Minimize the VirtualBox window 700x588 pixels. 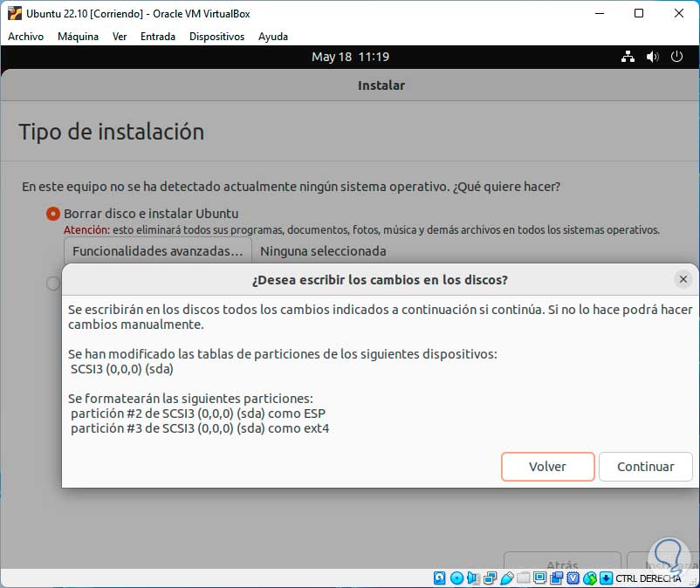coord(600,13)
